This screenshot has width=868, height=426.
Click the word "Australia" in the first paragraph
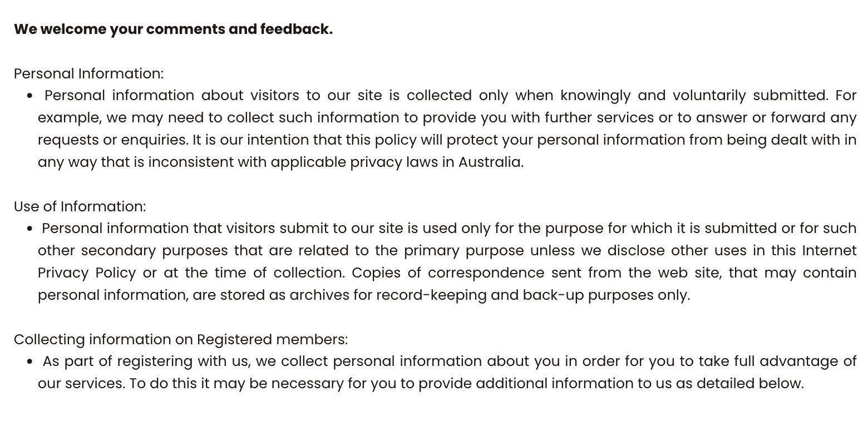(x=489, y=162)
